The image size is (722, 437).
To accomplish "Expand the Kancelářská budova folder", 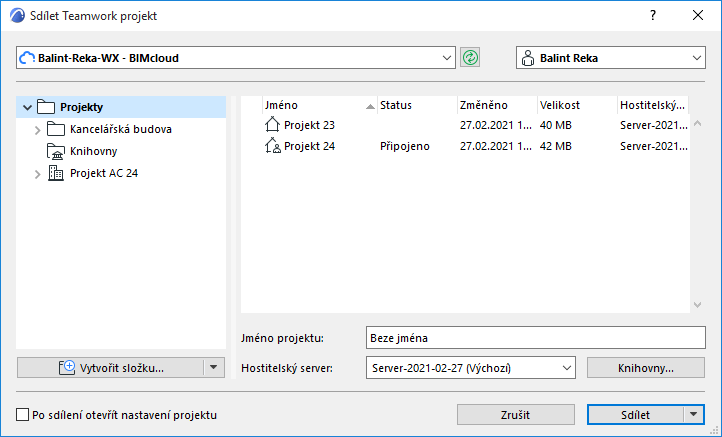I will (38, 130).
